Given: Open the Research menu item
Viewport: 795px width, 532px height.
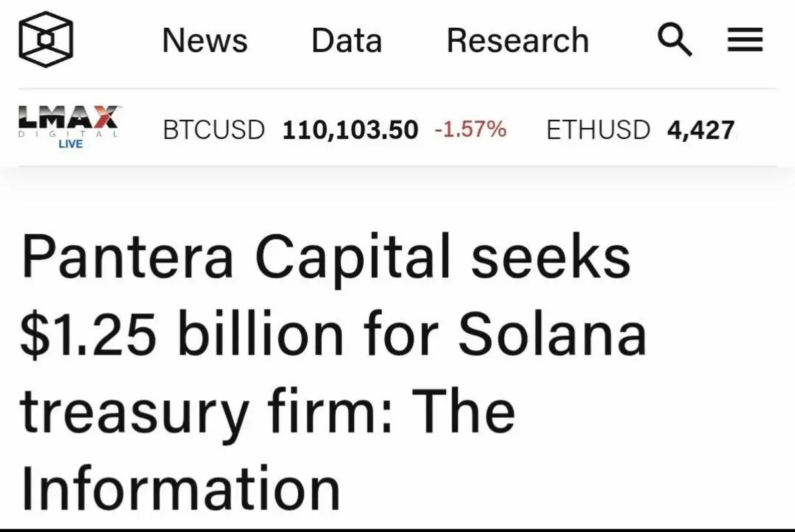Looking at the screenshot, I should 517,40.
